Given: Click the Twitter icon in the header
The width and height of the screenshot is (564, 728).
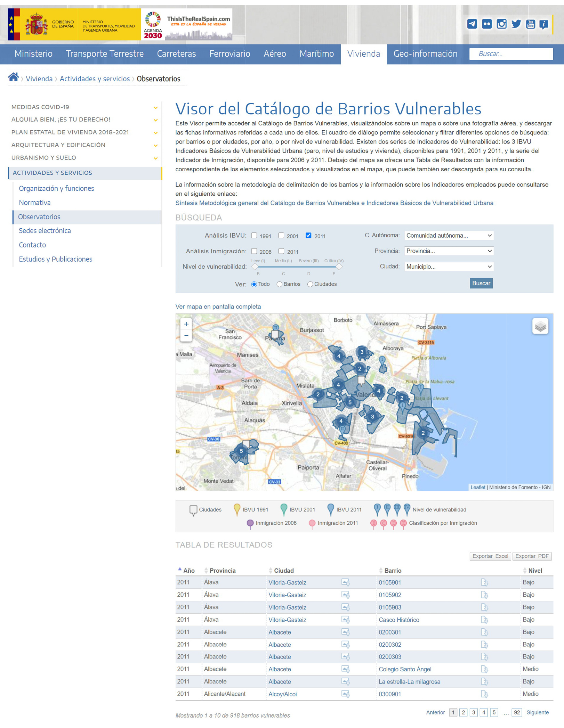Looking at the screenshot, I should point(516,24).
